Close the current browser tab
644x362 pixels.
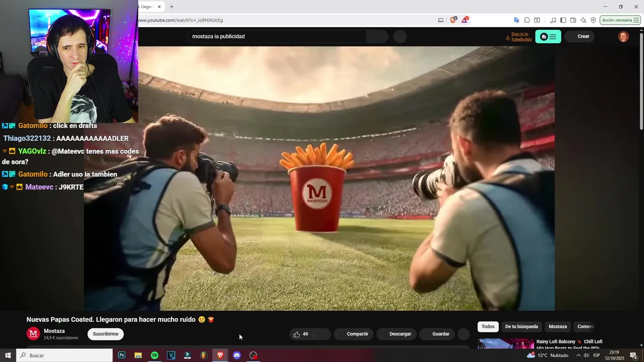click(x=159, y=7)
